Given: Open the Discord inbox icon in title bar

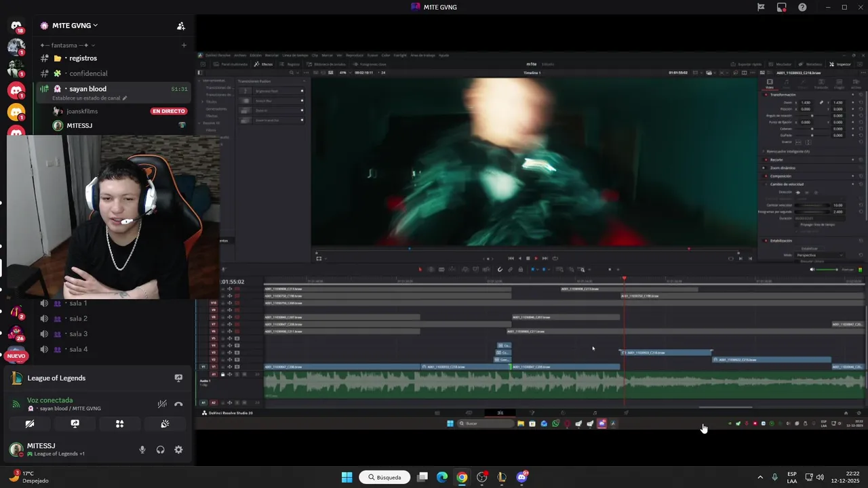Looking at the screenshot, I should pos(781,7).
